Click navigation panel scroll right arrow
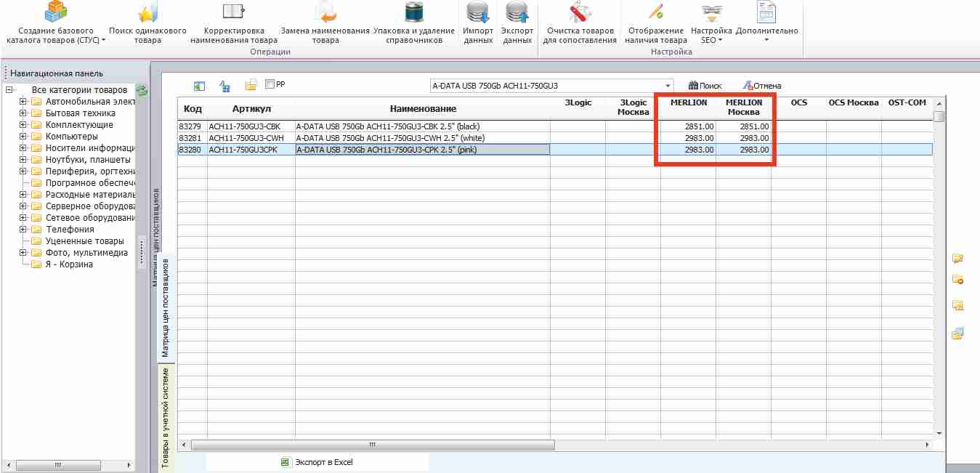The height and width of the screenshot is (473, 980). pyautogui.click(x=130, y=464)
